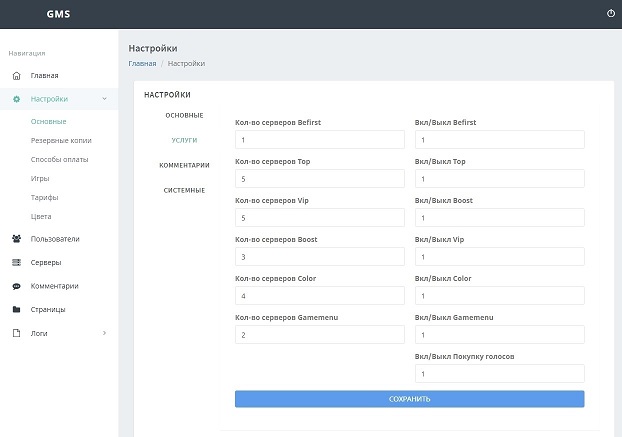Click the users icon beside Пользователи

tap(16, 239)
